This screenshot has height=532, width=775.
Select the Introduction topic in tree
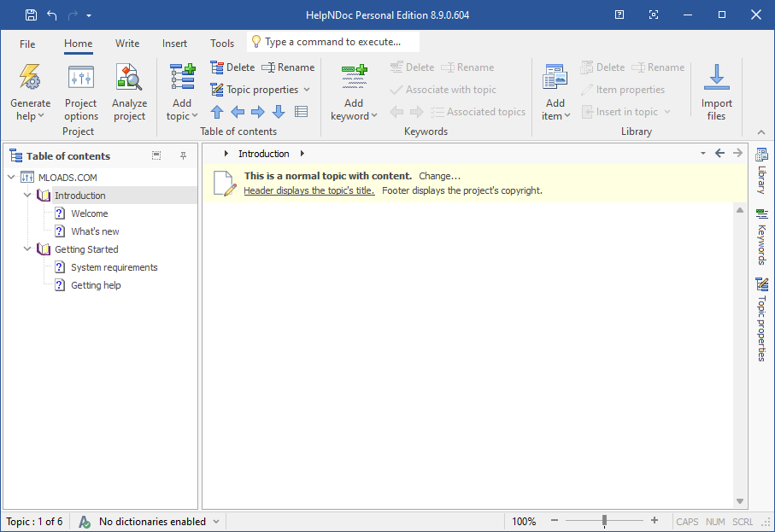pos(80,196)
